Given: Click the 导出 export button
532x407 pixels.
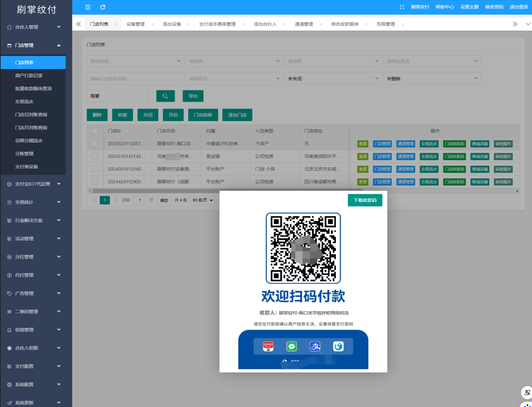Looking at the screenshot, I should pyautogui.click(x=193, y=96).
